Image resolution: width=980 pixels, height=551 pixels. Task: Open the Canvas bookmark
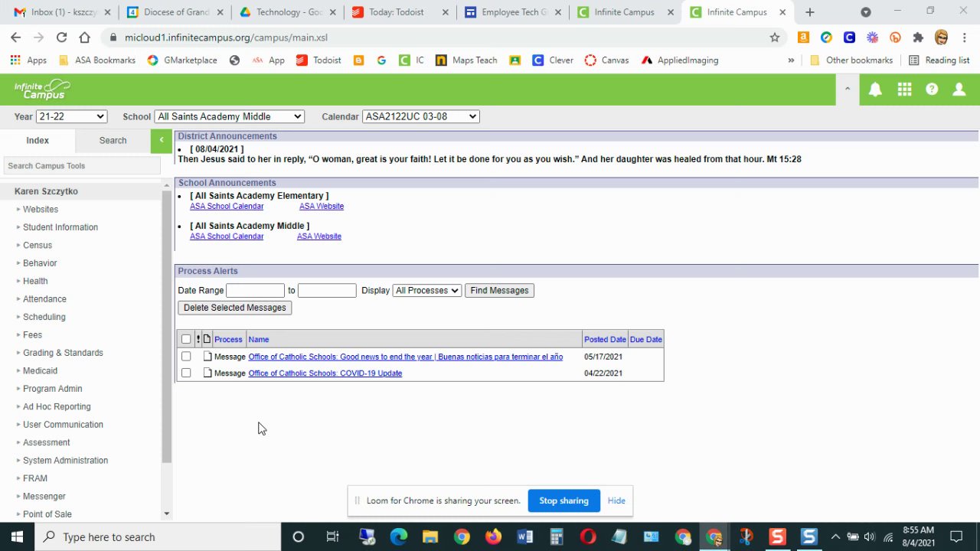pos(606,60)
